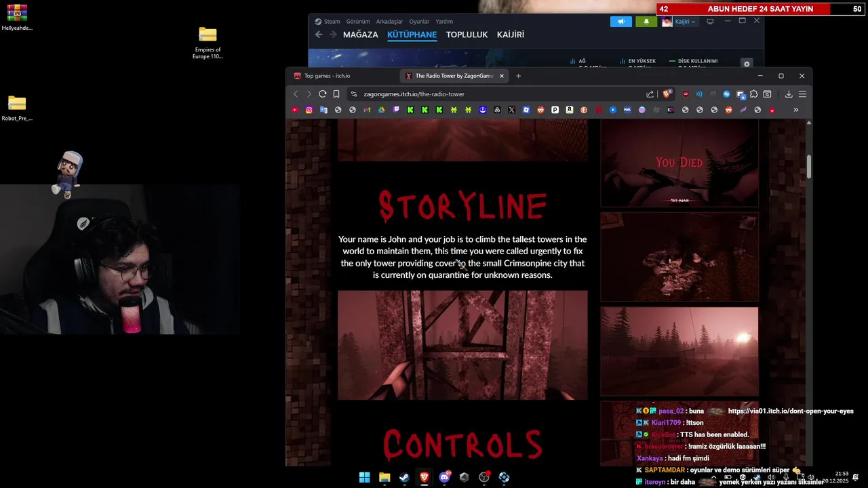This screenshot has height=488, width=868.
Task: Open Windows Start menu
Action: (x=364, y=477)
